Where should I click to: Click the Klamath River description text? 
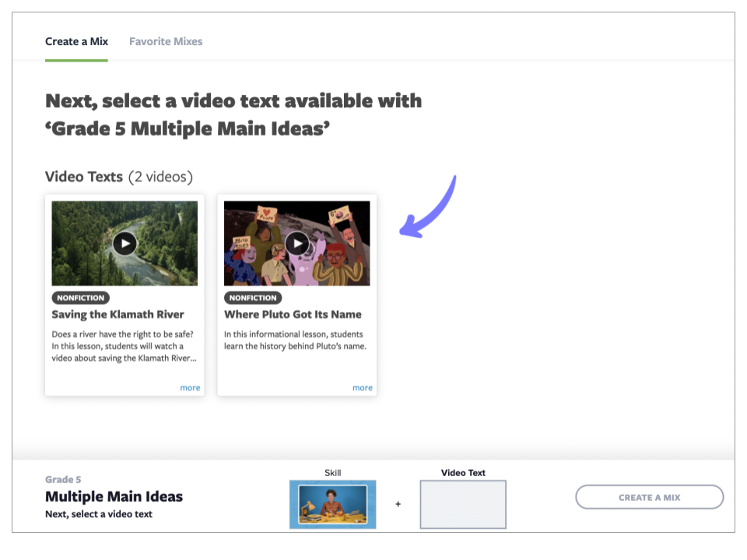point(123,346)
